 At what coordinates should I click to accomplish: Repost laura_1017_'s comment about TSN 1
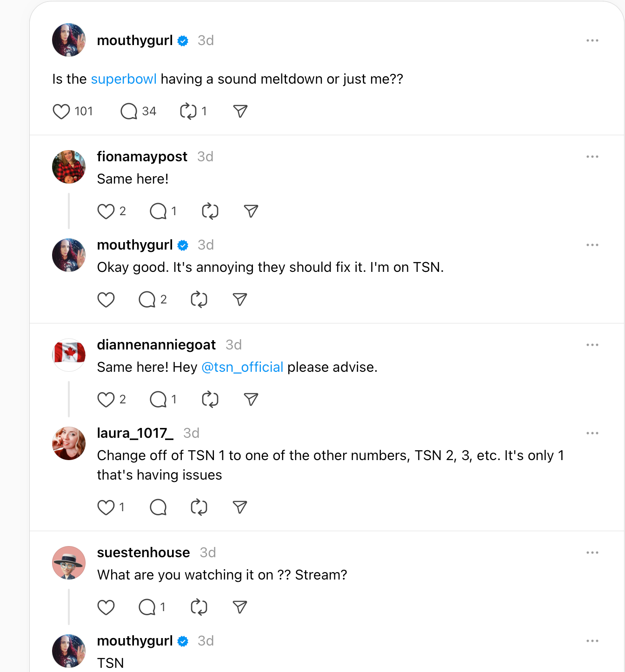[199, 507]
